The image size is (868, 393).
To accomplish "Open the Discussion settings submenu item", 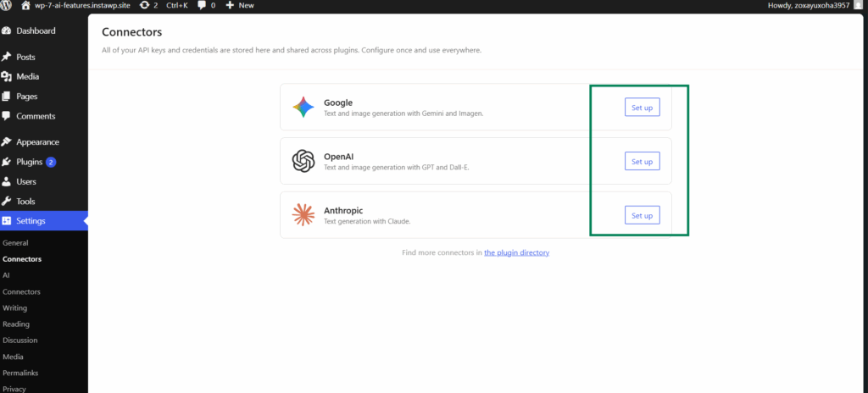I will 20,340.
